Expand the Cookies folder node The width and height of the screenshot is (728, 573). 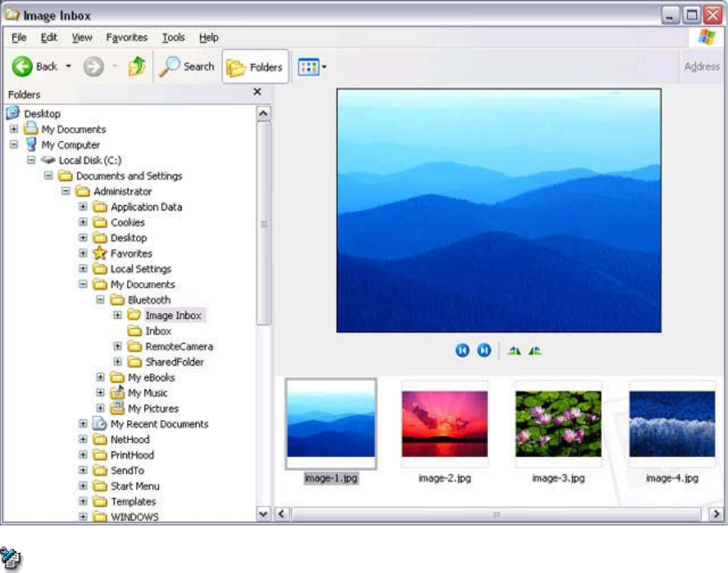pos(83,222)
